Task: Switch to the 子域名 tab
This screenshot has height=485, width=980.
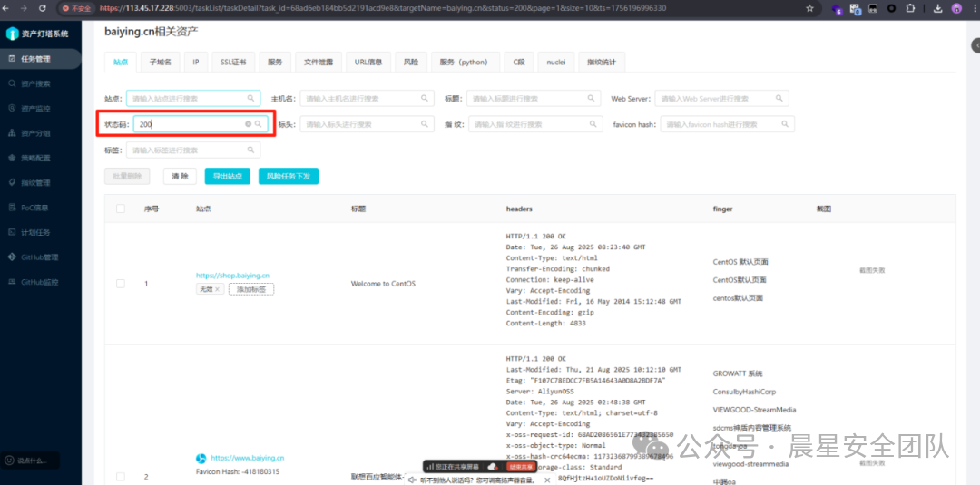Action: tap(160, 63)
